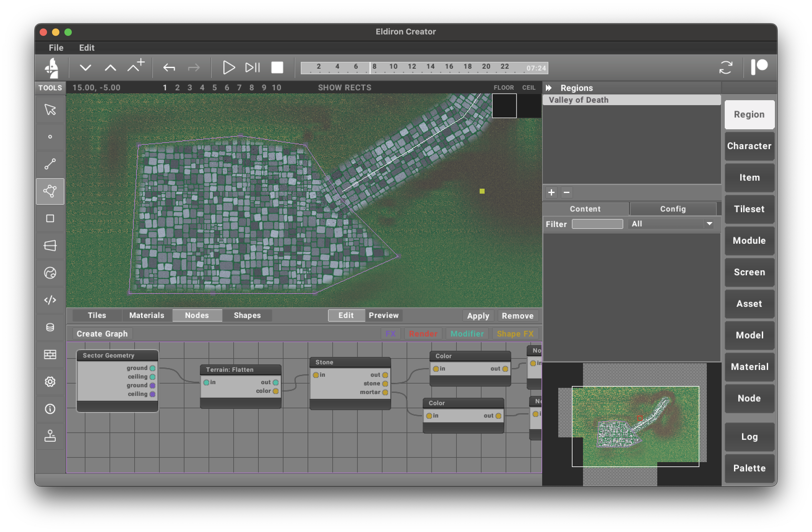
Task: Switch to the Materials tab
Action: (x=147, y=315)
